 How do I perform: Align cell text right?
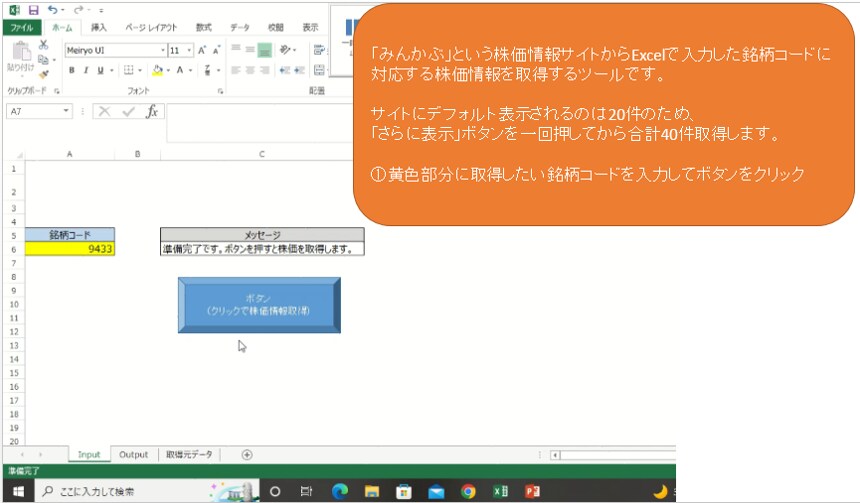tap(264, 70)
